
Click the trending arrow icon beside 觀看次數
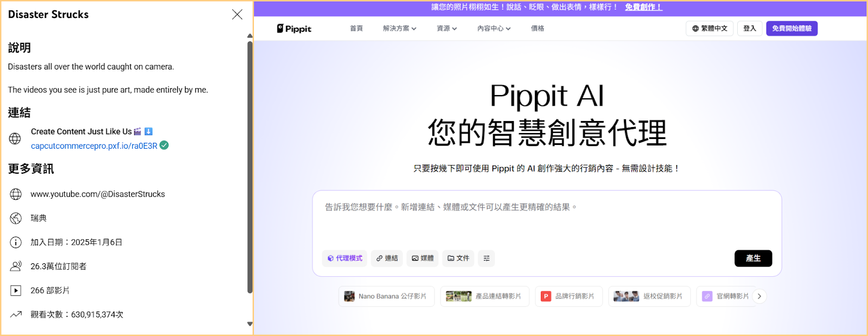(16, 314)
